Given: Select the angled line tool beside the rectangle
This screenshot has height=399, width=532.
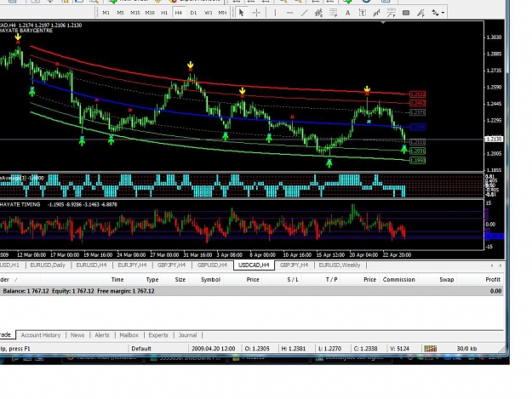Looking at the screenshot, I should point(420,13).
